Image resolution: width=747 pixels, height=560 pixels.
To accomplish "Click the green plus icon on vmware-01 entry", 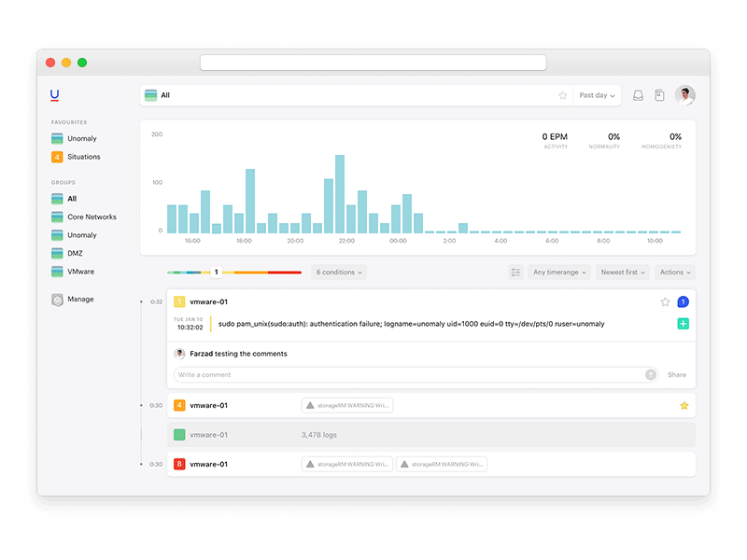I will pyautogui.click(x=684, y=323).
